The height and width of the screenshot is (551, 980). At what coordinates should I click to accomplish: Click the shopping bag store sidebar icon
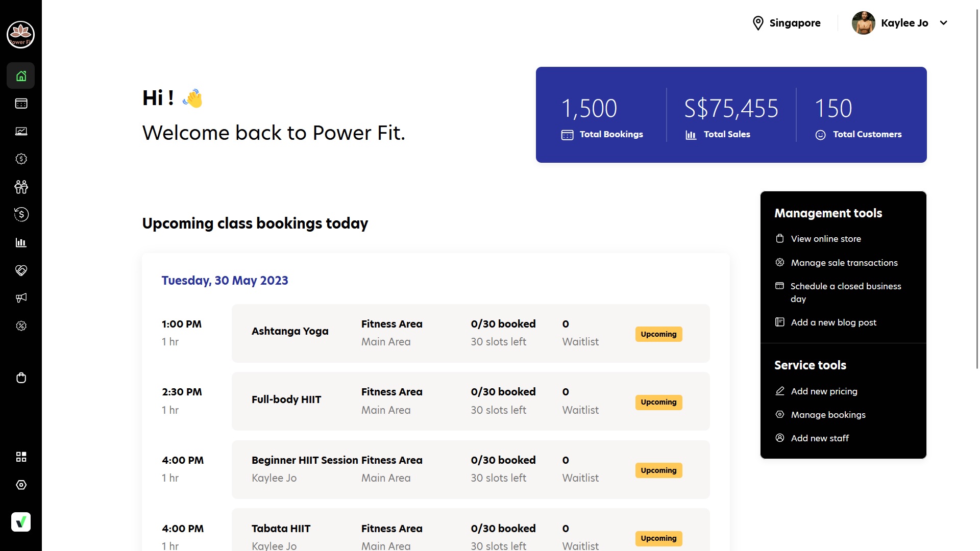point(21,378)
